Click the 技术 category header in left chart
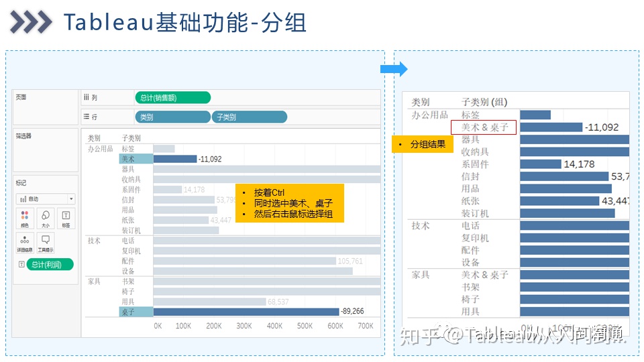This screenshot has width=644, height=362. [94, 241]
